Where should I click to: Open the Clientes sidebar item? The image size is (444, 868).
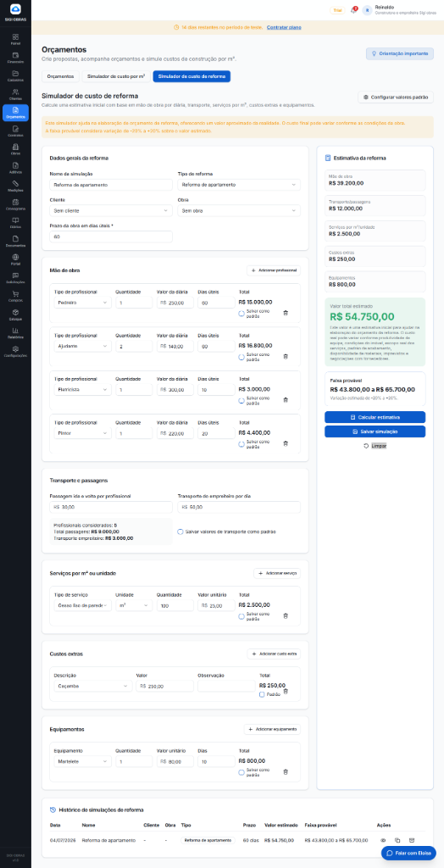point(15,94)
